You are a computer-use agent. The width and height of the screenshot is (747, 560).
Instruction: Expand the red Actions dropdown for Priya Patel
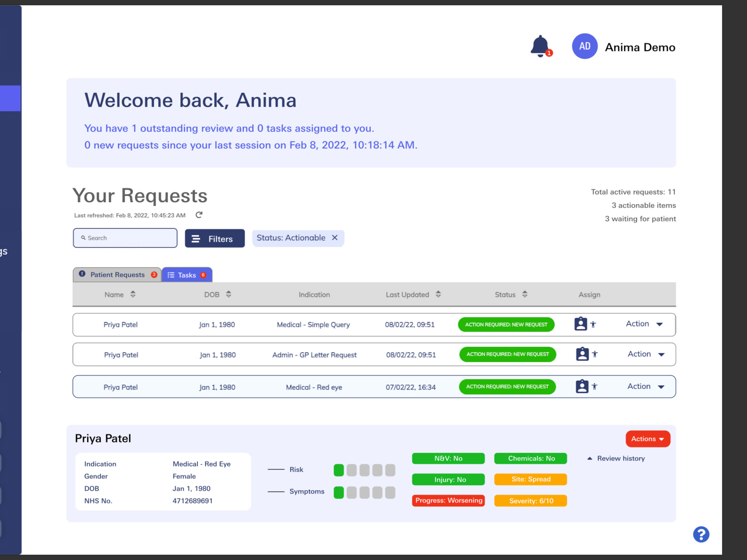pos(648,439)
